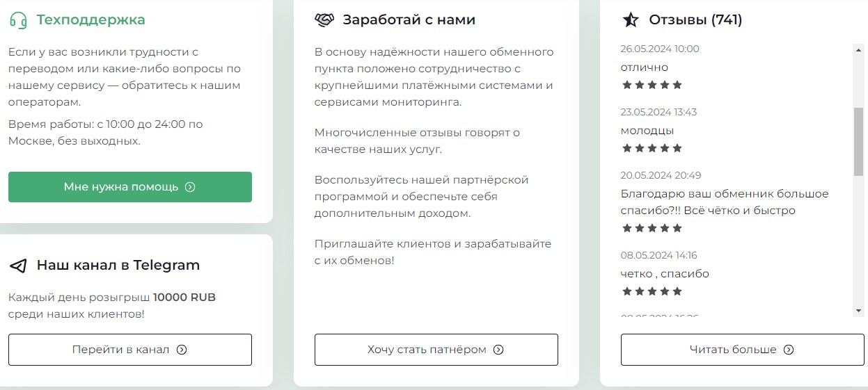Image resolution: width=868 pixels, height=390 pixels.
Task: Click the arrow icon in Читать больше
Action: pos(789,350)
